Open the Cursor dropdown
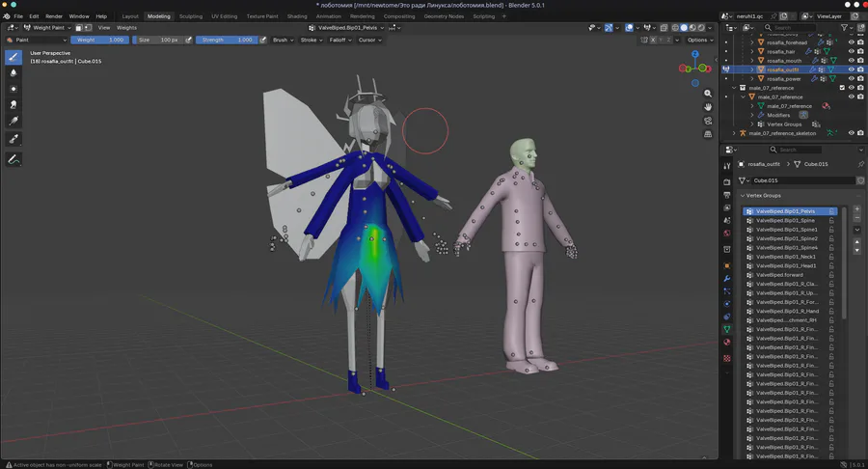This screenshot has height=469, width=868. (369, 40)
